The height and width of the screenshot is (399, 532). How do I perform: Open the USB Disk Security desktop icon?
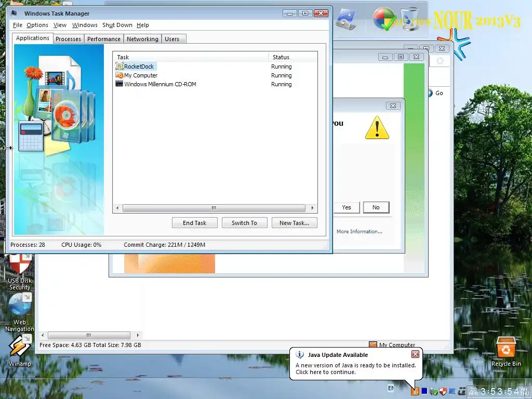click(x=20, y=272)
